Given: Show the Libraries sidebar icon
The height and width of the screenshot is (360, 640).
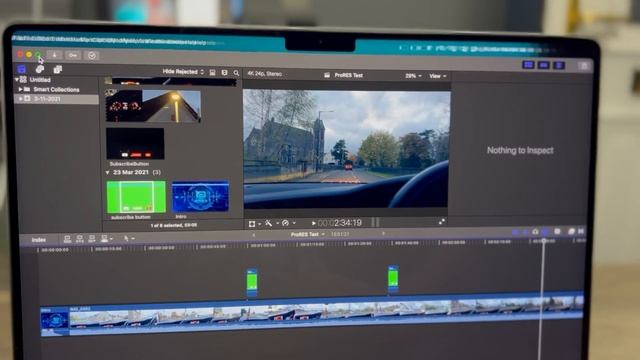Looking at the screenshot, I should click(x=22, y=69).
